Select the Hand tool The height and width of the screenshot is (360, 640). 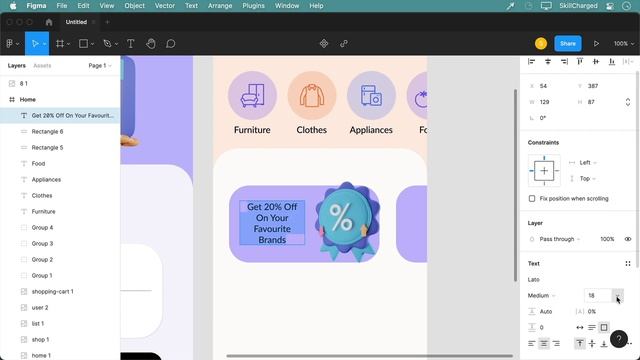[x=151, y=43]
